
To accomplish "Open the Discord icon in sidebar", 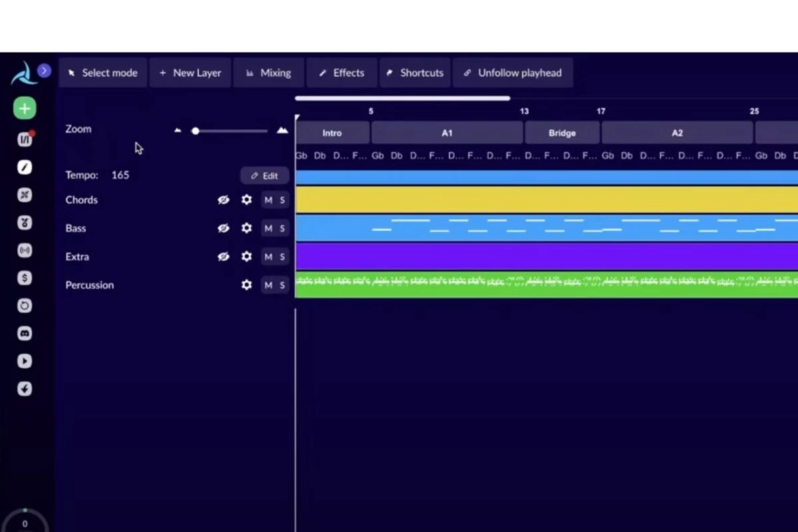I will tap(25, 333).
